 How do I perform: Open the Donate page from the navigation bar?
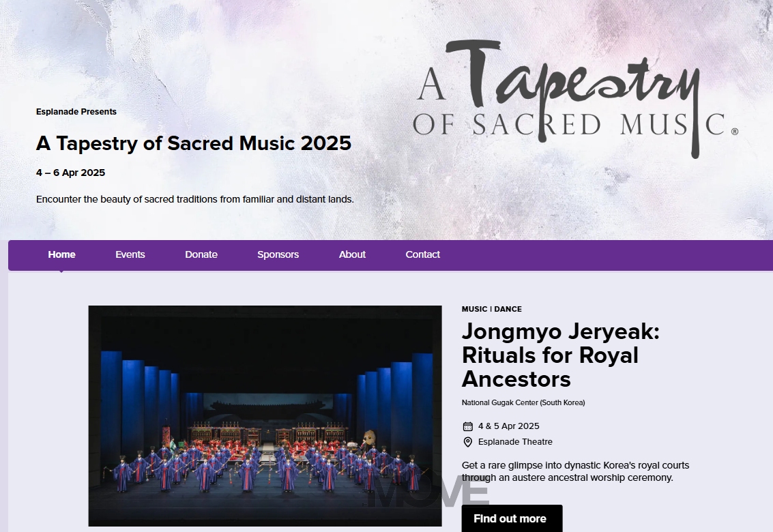click(x=201, y=255)
